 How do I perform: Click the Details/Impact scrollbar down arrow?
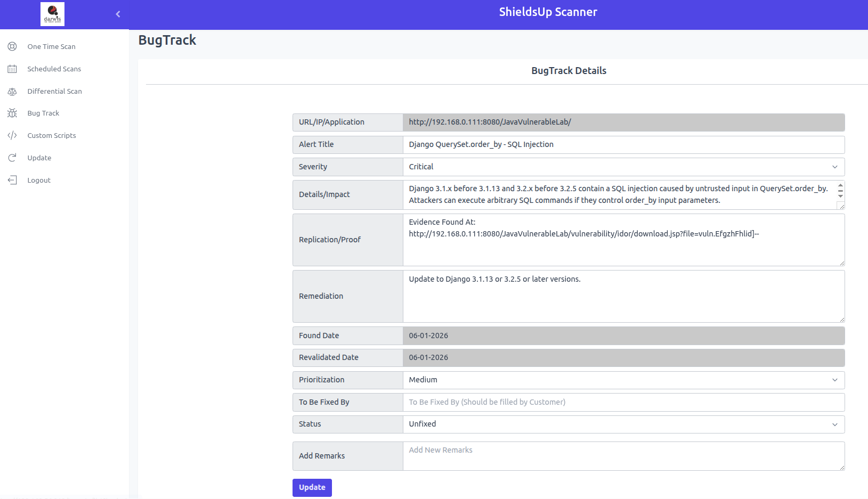pyautogui.click(x=840, y=197)
